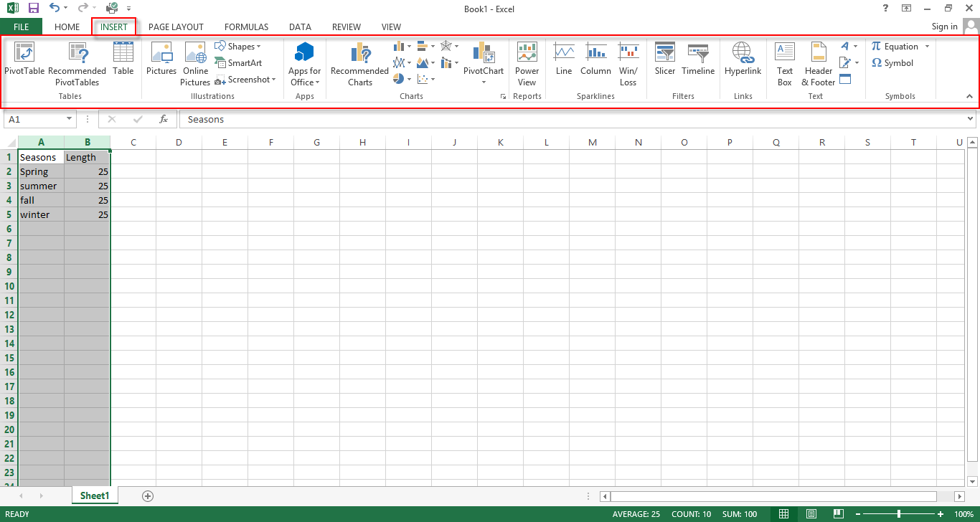The width and height of the screenshot is (980, 522).
Task: Click the Sign in link
Action: (944, 27)
